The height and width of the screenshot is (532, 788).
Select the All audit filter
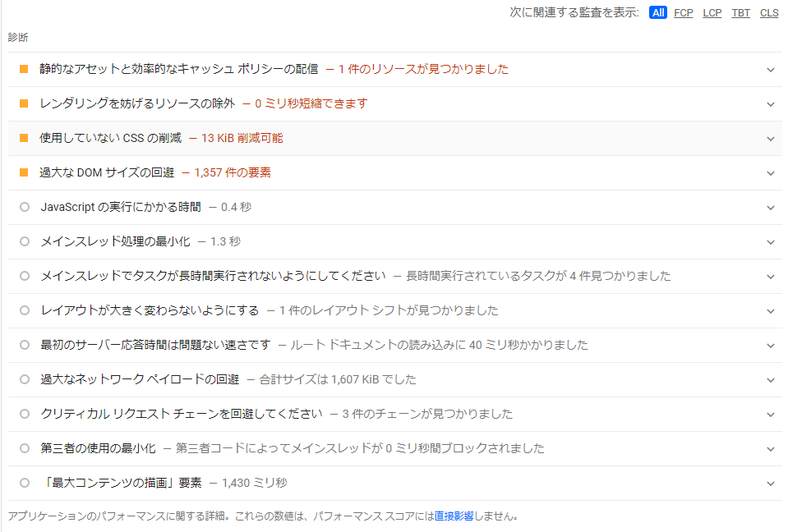[x=658, y=12]
